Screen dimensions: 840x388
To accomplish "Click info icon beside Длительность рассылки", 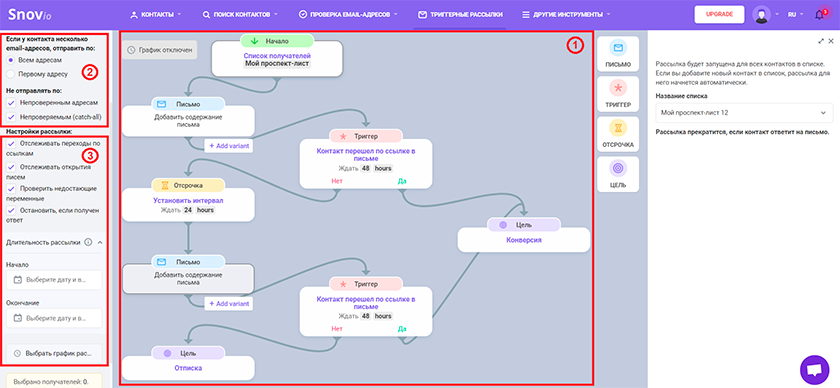I will click(x=88, y=242).
